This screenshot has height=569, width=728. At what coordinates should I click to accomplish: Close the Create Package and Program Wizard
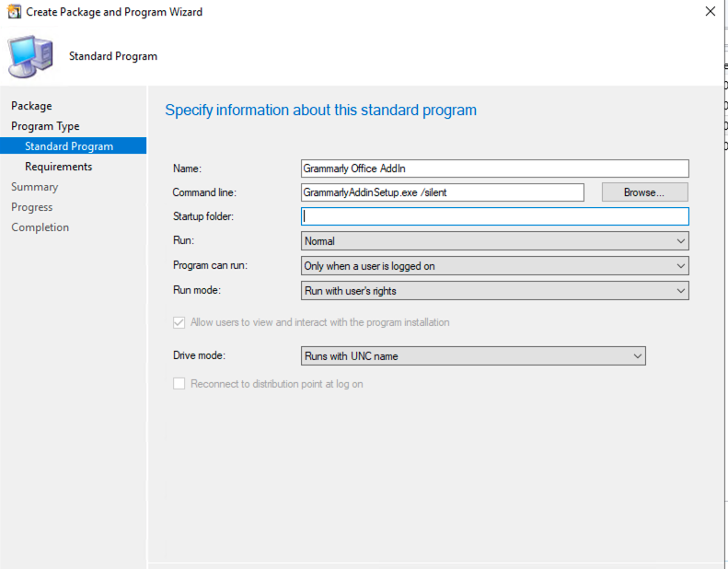coord(710,12)
